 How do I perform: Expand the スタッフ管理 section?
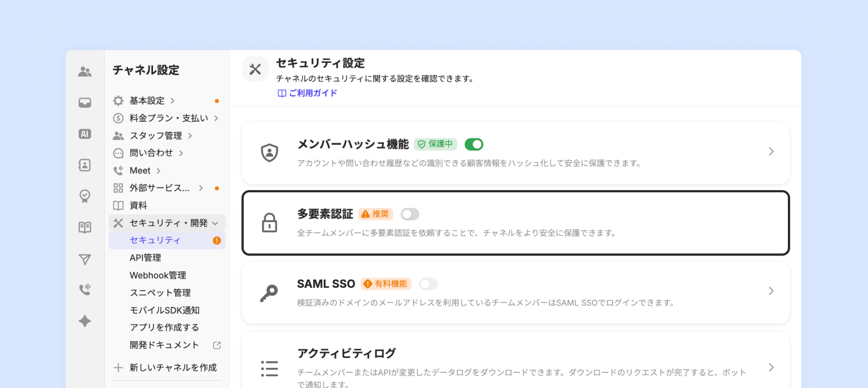156,136
